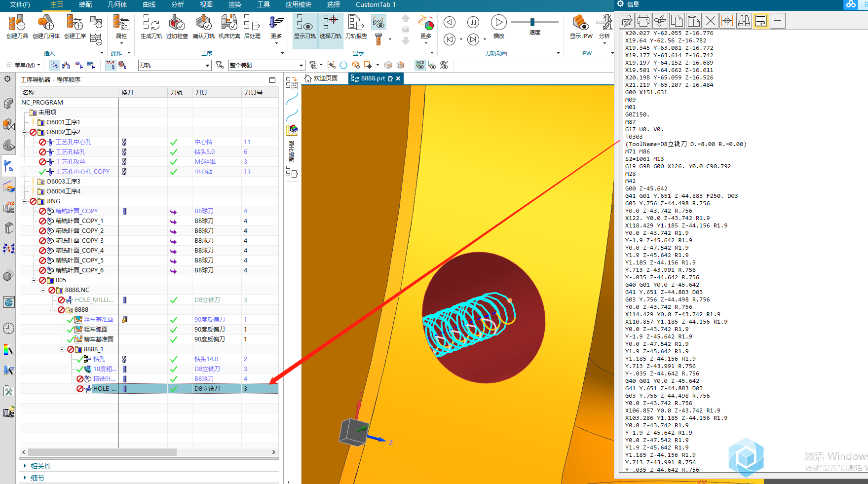Switch to the 几何体 ribbon tab
This screenshot has height=484, width=868.
[117, 4]
